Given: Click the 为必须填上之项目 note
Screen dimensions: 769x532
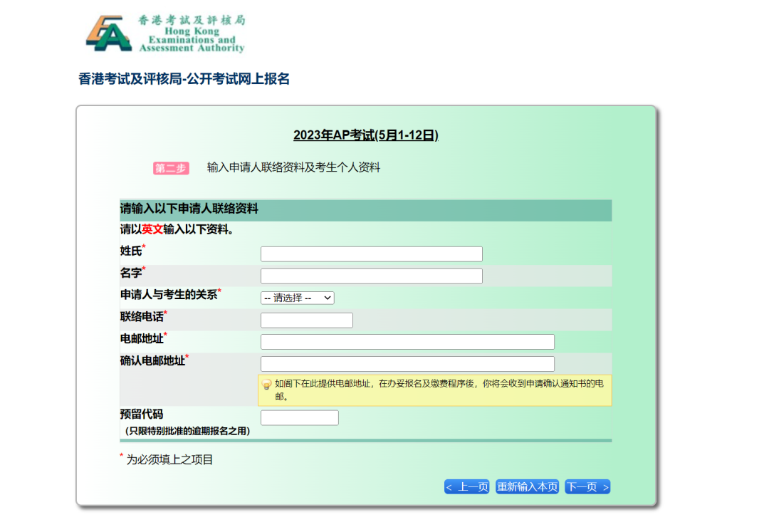Looking at the screenshot, I should (x=169, y=460).
